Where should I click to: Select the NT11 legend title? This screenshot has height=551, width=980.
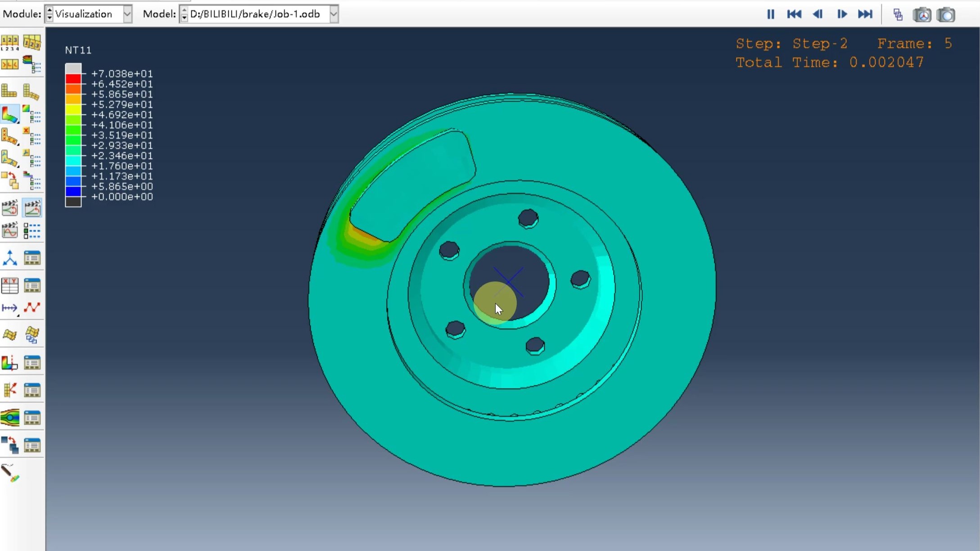click(x=78, y=50)
